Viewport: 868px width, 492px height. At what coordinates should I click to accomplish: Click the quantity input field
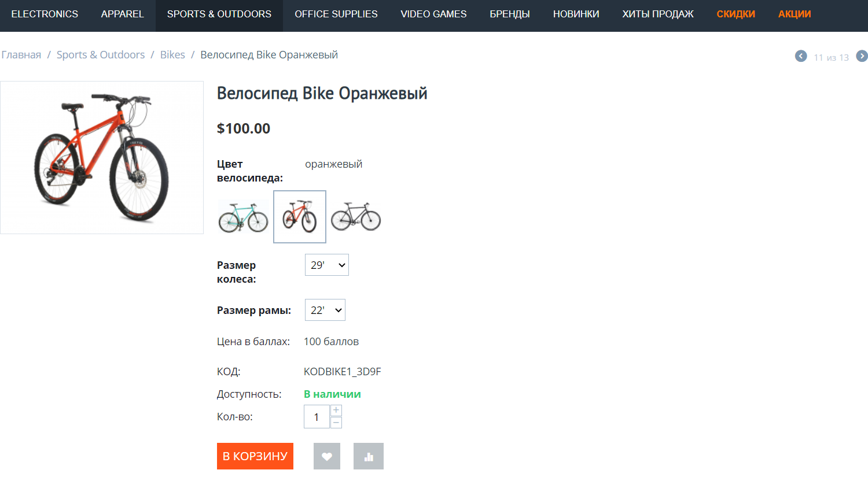tap(317, 417)
